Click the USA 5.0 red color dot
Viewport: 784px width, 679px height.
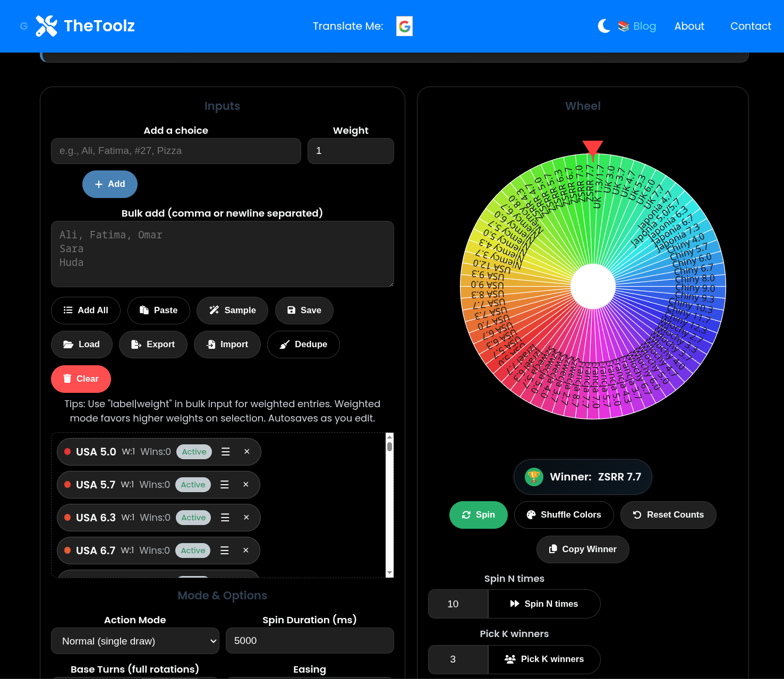[67, 452]
